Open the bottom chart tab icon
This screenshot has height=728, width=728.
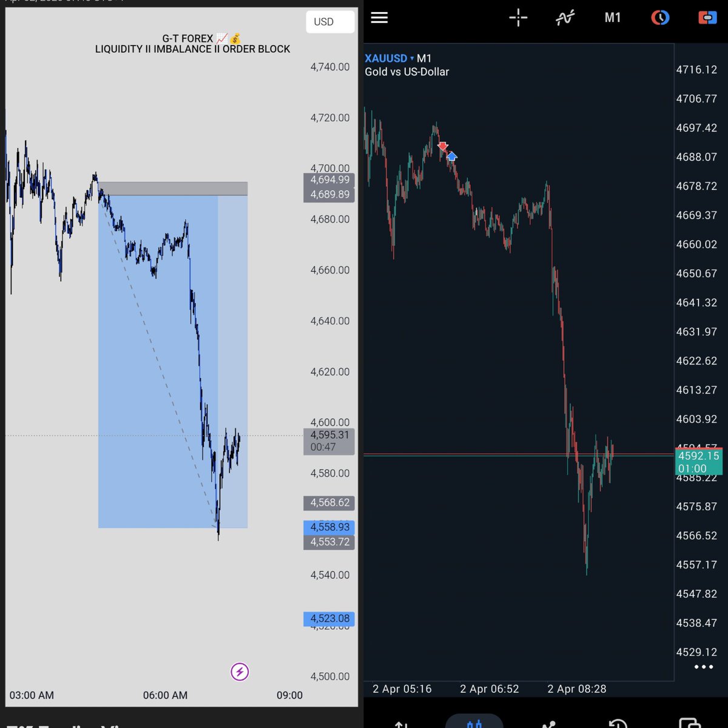pos(474,723)
